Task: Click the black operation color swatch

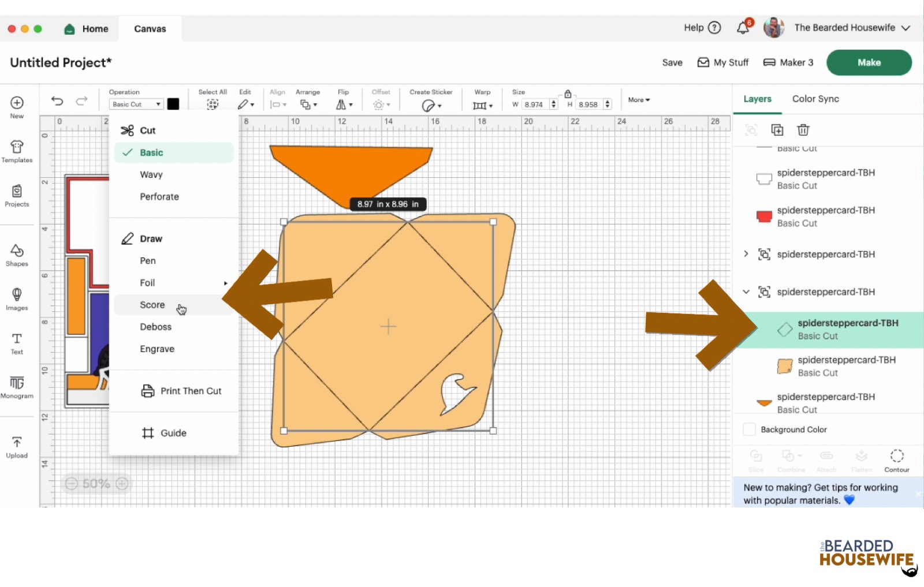Action: pyautogui.click(x=173, y=104)
